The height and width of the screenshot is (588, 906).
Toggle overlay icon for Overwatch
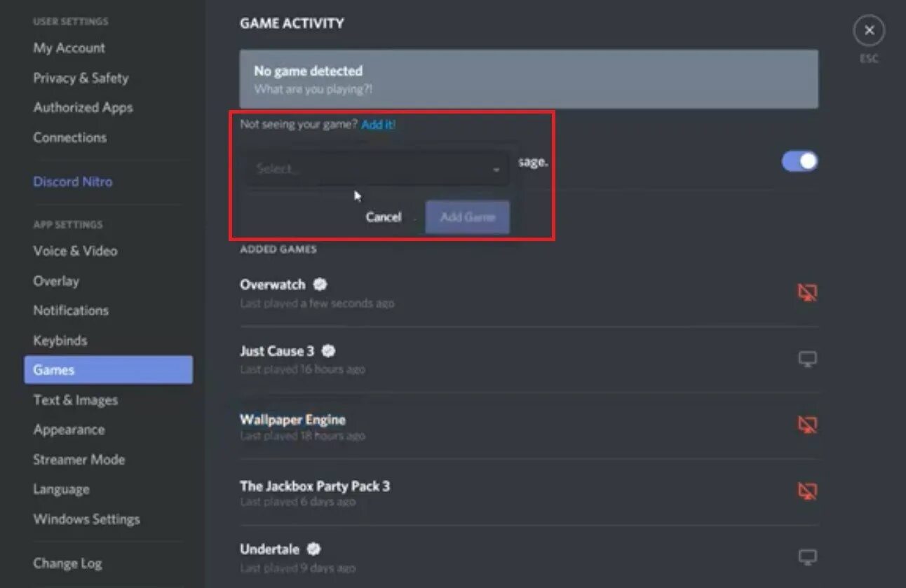coord(808,292)
